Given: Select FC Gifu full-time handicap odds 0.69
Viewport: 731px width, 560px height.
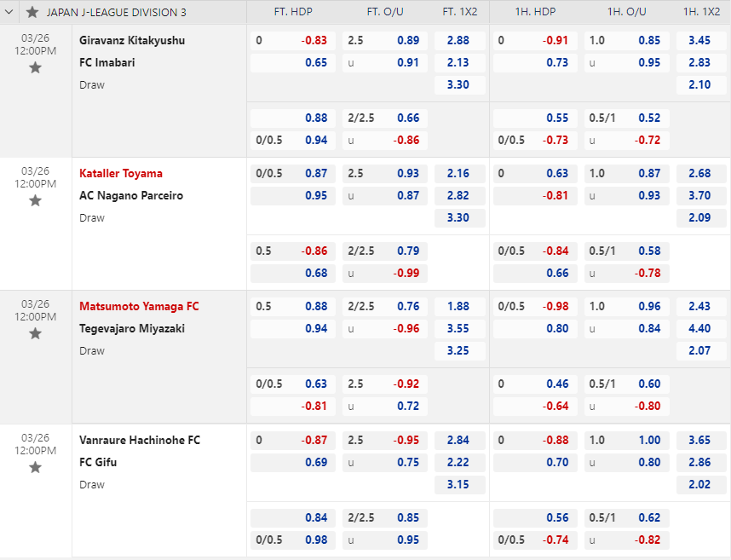Looking at the screenshot, I should (x=293, y=463).
